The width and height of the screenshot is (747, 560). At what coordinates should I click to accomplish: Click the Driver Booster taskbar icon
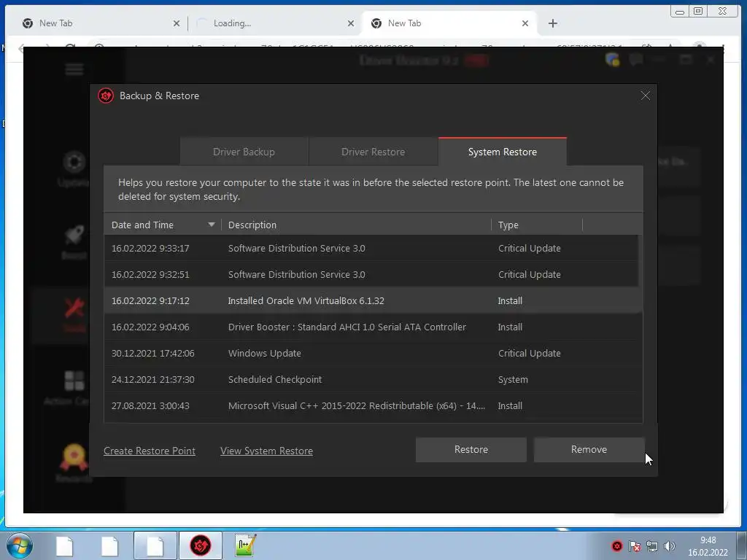pyautogui.click(x=201, y=545)
